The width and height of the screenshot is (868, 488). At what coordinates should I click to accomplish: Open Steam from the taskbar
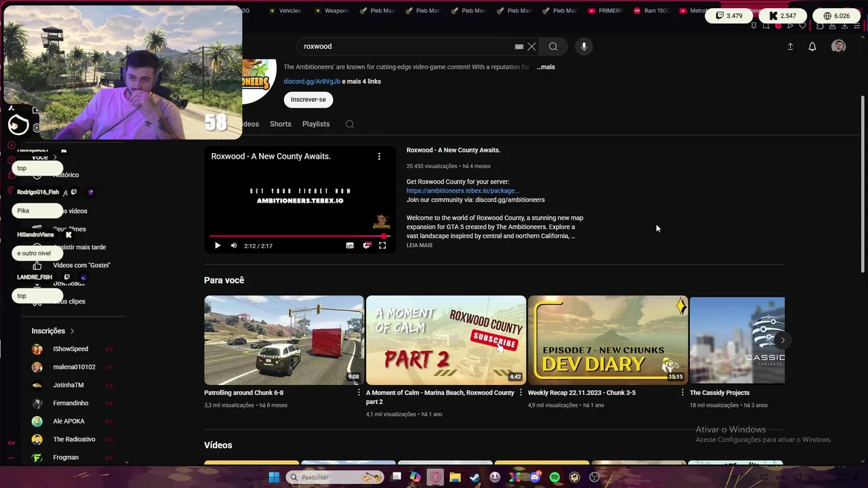(x=475, y=477)
